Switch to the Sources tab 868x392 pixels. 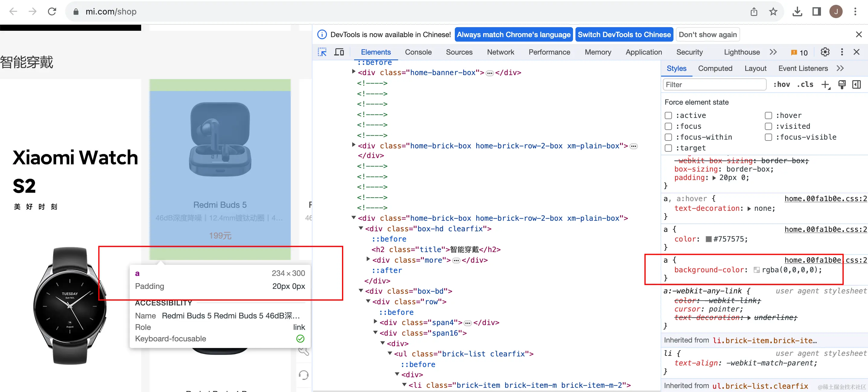point(459,52)
